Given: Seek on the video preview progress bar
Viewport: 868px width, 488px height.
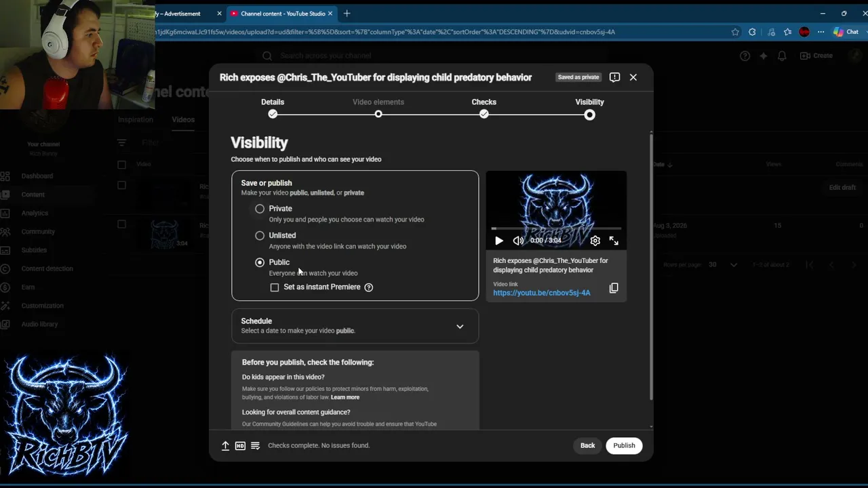Looking at the screenshot, I should coord(556,228).
